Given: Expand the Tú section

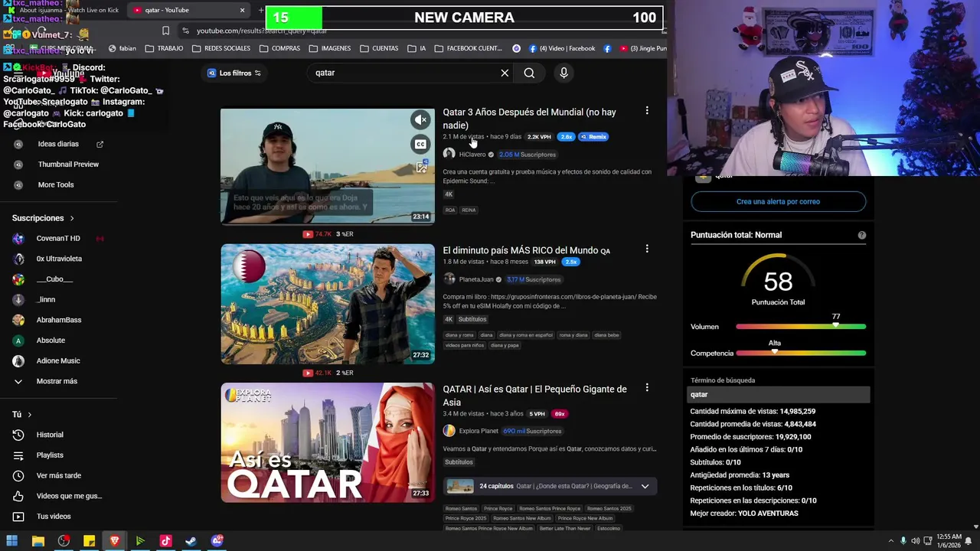Looking at the screenshot, I should pos(21,414).
